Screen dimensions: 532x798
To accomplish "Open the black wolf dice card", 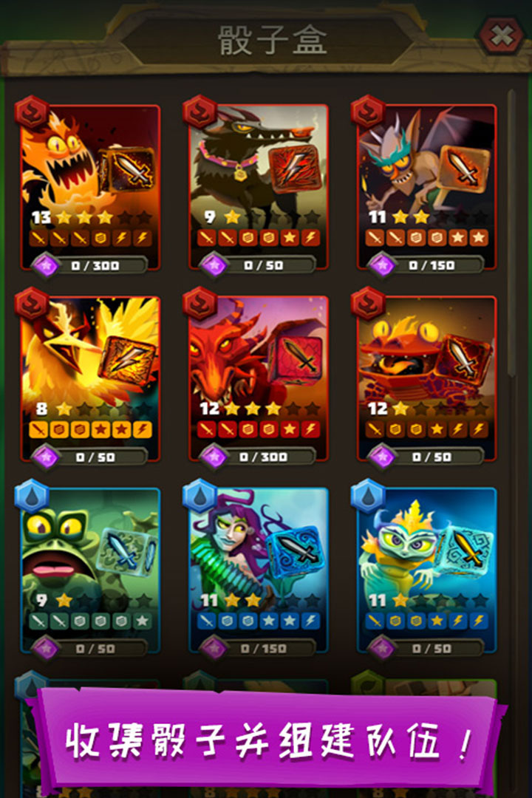I will pyautogui.click(x=259, y=187).
